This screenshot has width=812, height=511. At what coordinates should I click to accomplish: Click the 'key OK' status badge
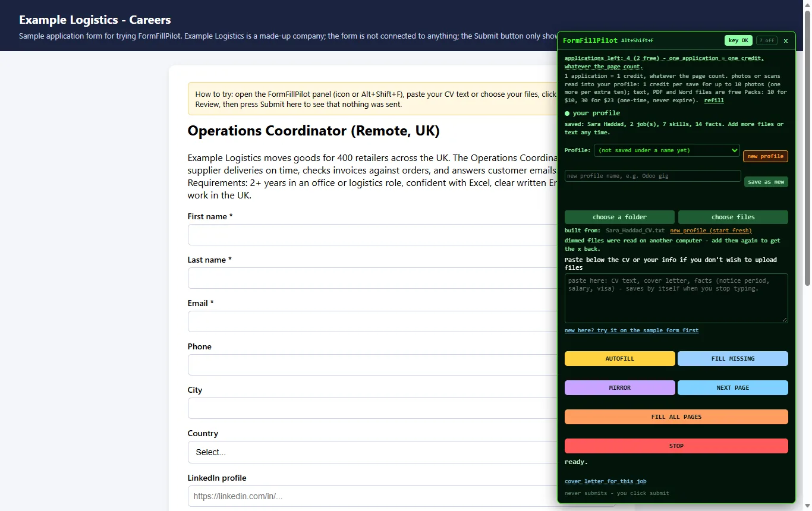(x=738, y=40)
